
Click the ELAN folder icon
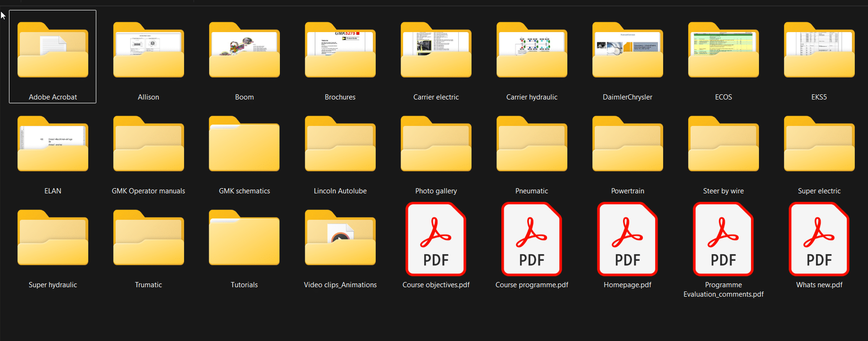[x=53, y=143]
